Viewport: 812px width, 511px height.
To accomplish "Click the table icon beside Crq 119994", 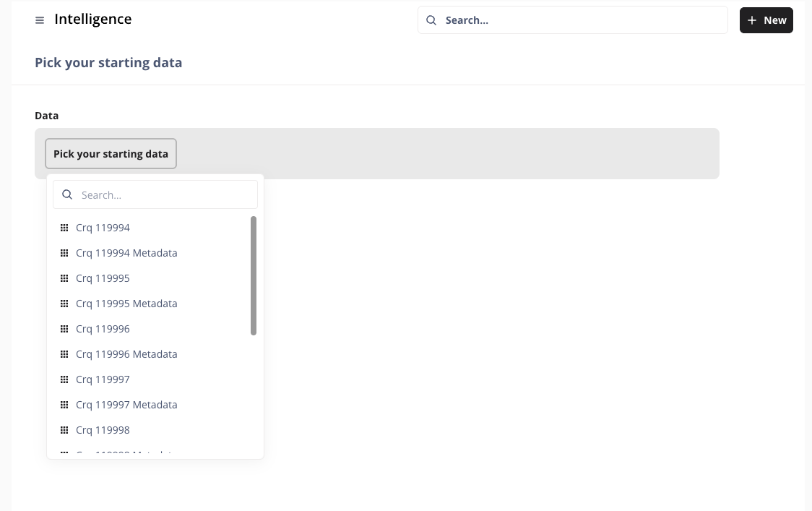I will [x=64, y=228].
